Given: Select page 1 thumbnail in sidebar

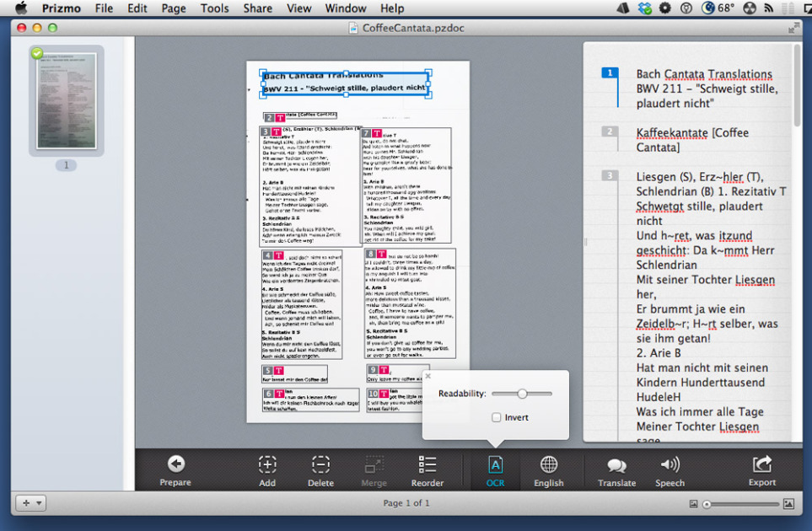Looking at the screenshot, I should click(67, 100).
